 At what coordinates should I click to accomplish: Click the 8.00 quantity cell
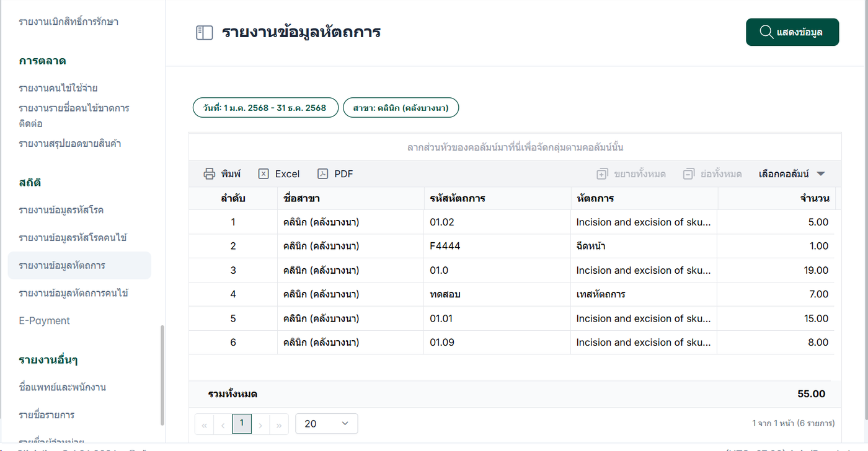(776, 343)
